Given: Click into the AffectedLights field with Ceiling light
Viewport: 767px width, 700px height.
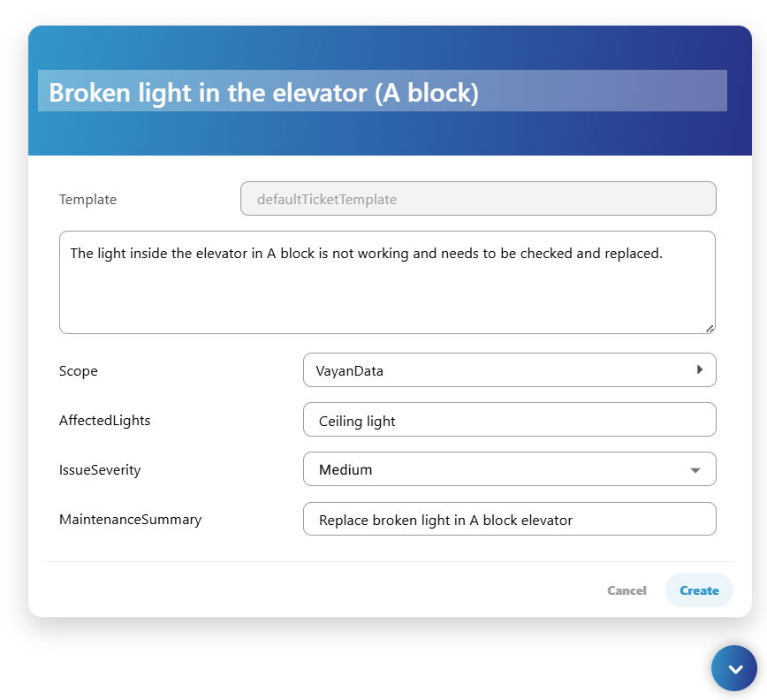Looking at the screenshot, I should point(509,420).
